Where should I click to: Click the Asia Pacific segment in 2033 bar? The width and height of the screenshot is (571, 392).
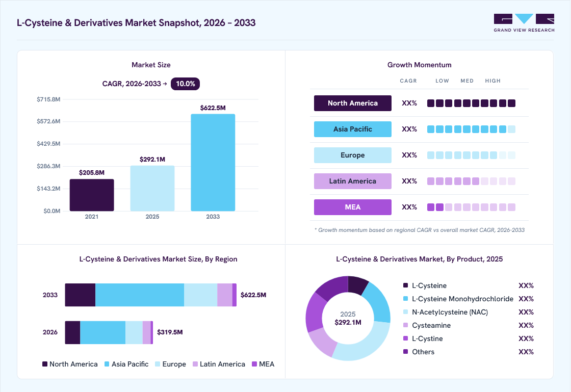(x=140, y=295)
